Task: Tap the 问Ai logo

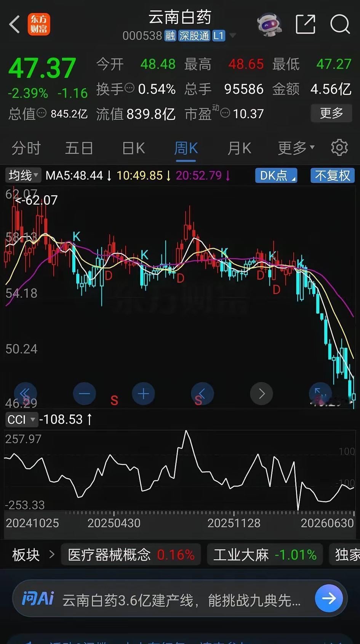Action: [38, 598]
